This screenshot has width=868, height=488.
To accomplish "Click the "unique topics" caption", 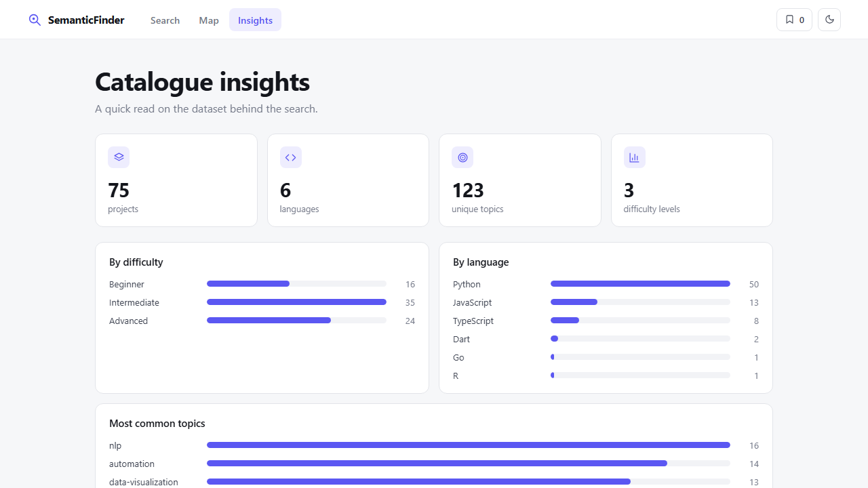I will (477, 209).
